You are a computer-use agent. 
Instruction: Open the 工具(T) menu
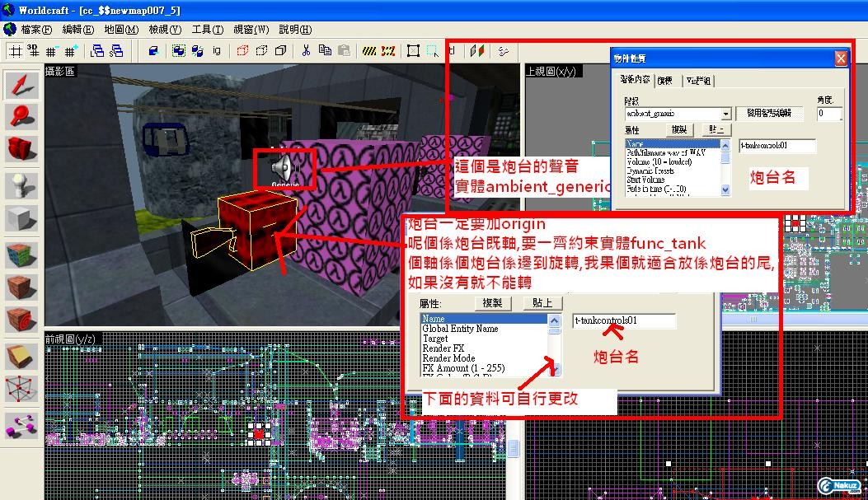208,30
